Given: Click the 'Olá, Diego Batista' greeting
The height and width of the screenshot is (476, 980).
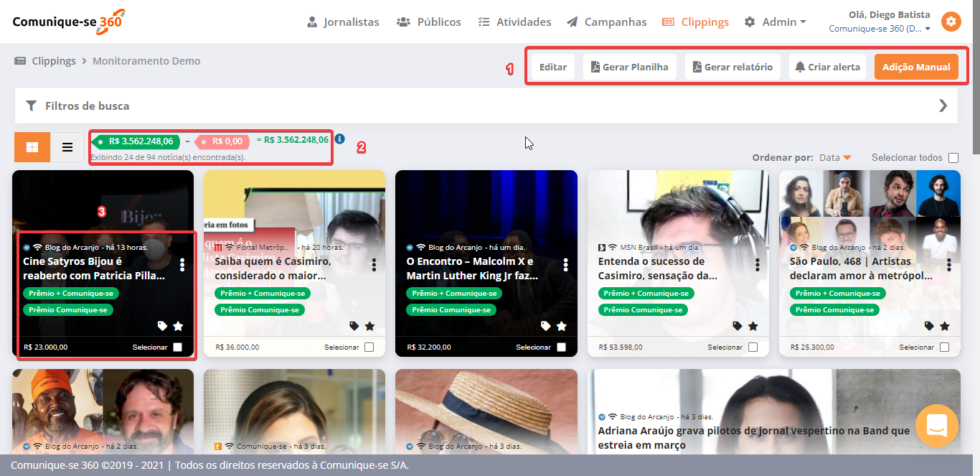Looking at the screenshot, I should point(889,14).
